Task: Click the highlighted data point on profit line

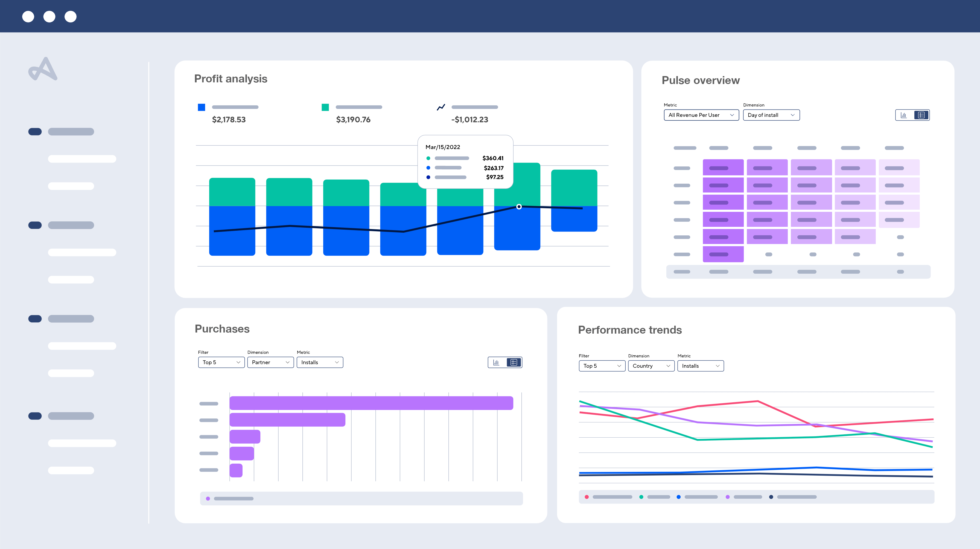Action: point(519,207)
